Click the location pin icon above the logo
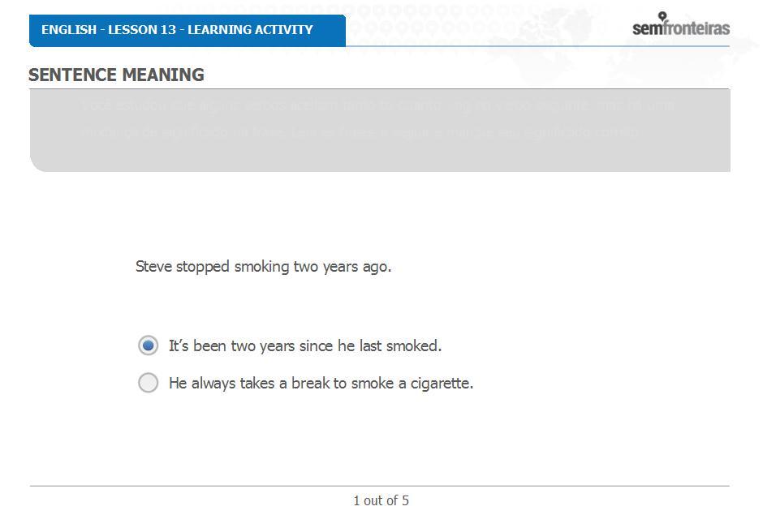Viewport: 763px width, 532px height. (x=662, y=16)
